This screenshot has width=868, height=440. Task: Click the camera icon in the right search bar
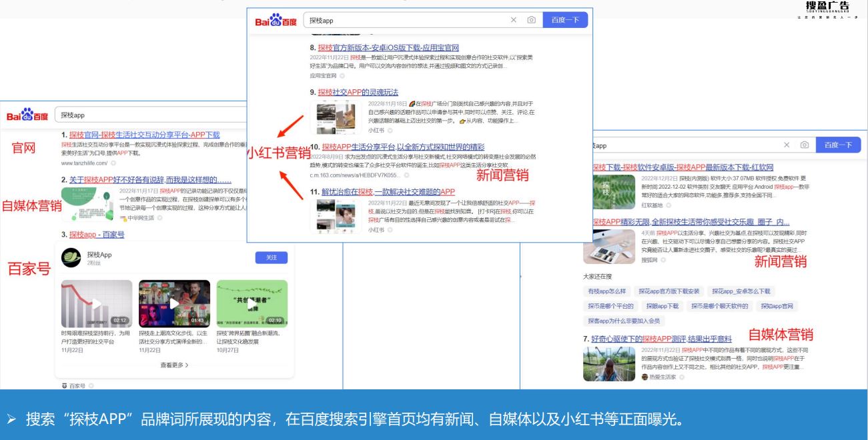(x=805, y=145)
